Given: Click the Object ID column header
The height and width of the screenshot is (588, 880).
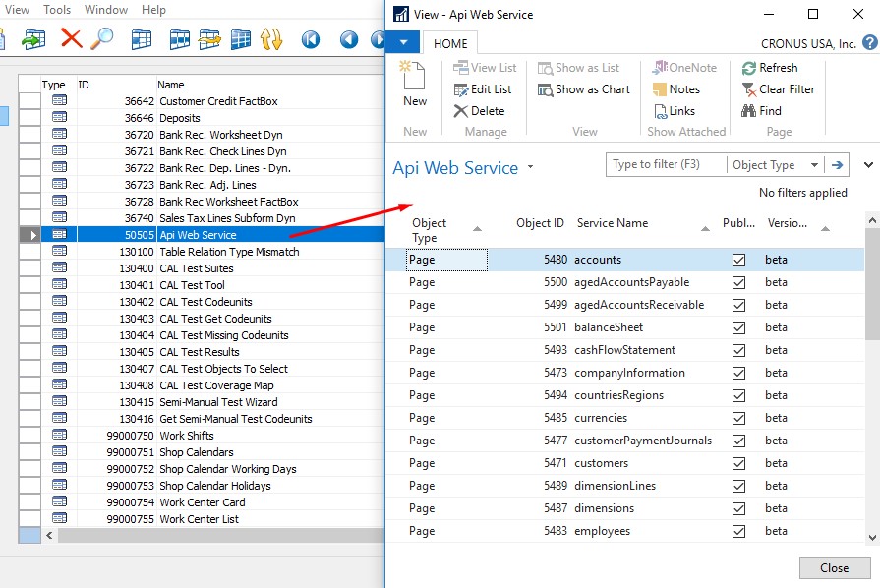Looking at the screenshot, I should (x=540, y=223).
